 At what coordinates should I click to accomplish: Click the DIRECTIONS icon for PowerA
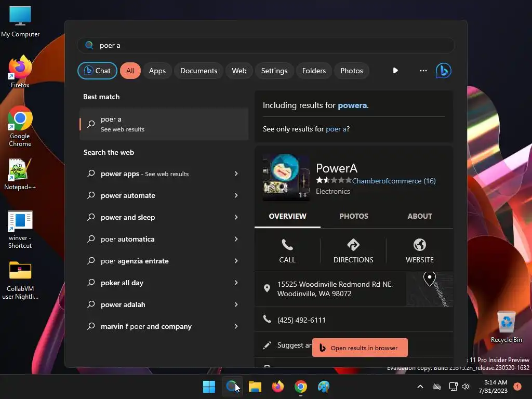pos(353,251)
